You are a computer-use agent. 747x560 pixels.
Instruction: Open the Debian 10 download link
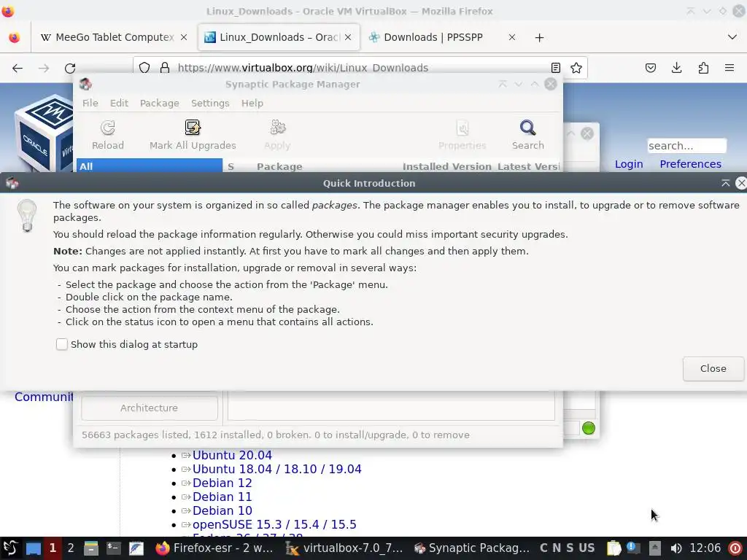(x=222, y=510)
